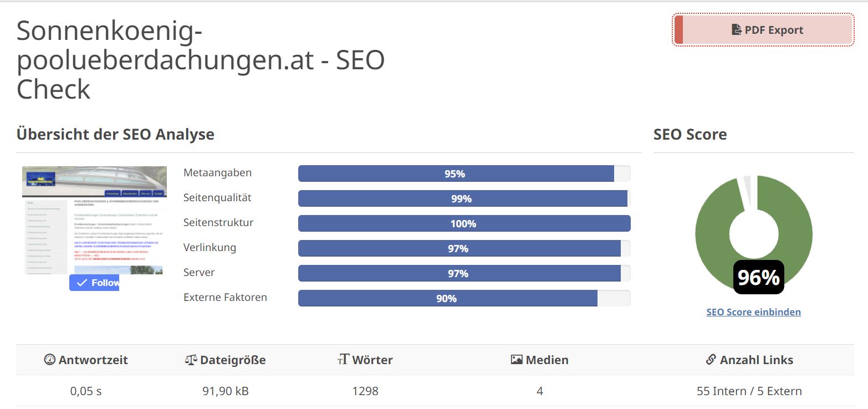Image resolution: width=868 pixels, height=409 pixels.
Task: Select the Externe Faktoren category label
Action: 225,297
